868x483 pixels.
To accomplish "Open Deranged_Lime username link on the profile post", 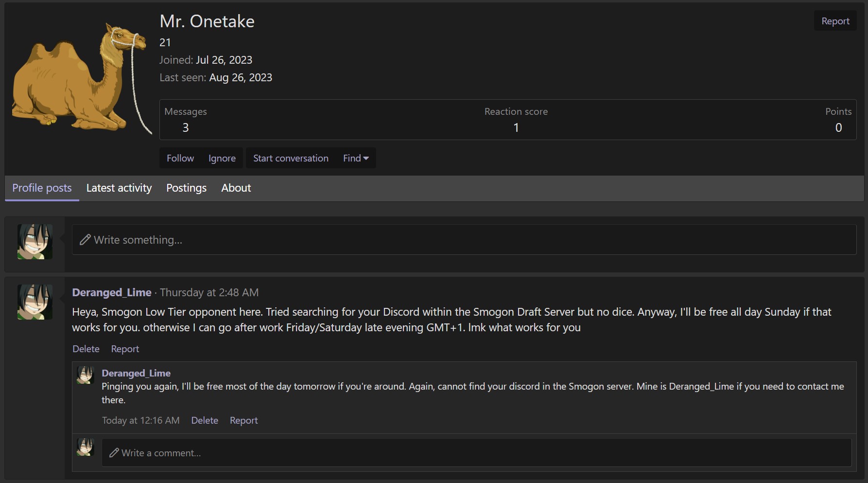I will [112, 292].
